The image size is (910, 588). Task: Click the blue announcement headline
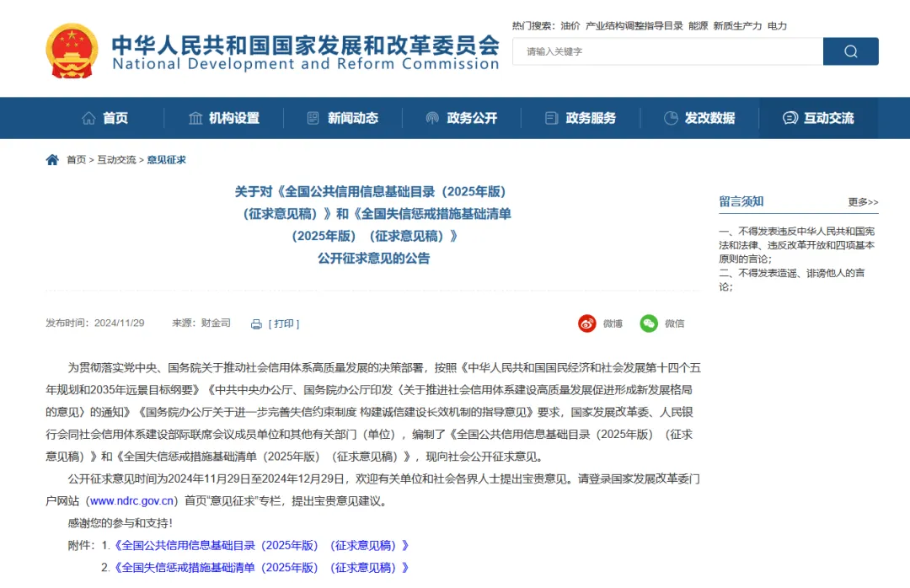[x=374, y=225]
